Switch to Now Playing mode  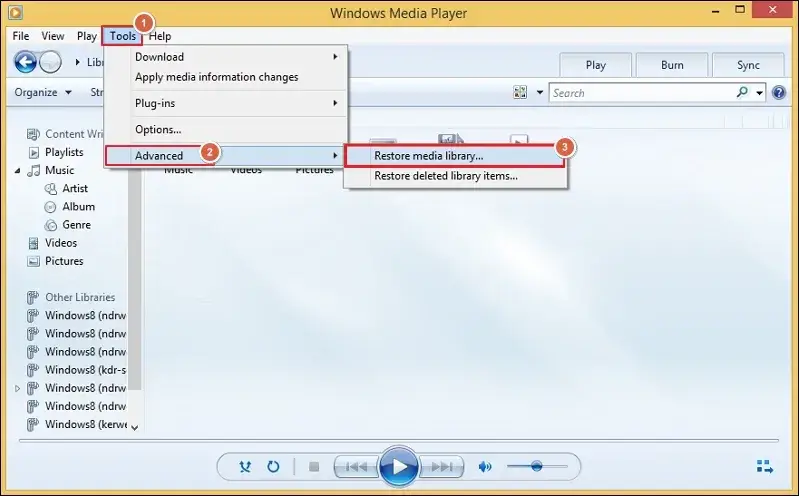tap(764, 466)
